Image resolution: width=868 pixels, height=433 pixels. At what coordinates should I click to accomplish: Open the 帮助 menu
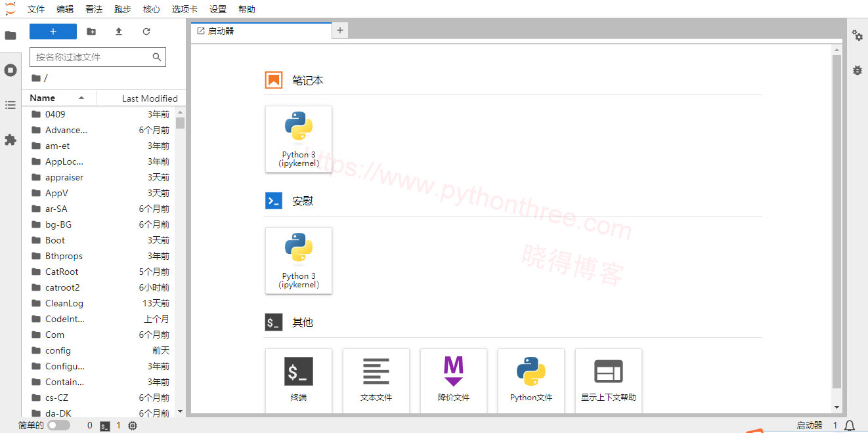247,9
